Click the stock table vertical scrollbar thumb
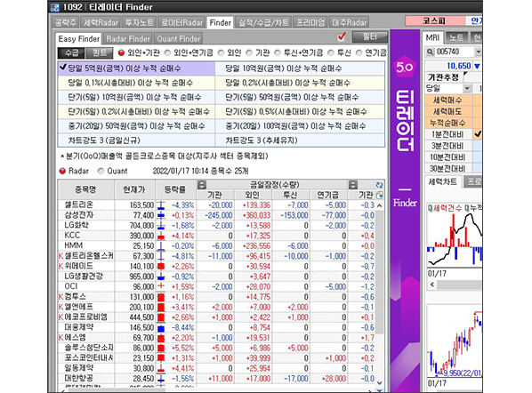532x393 pixels. pos(380,271)
